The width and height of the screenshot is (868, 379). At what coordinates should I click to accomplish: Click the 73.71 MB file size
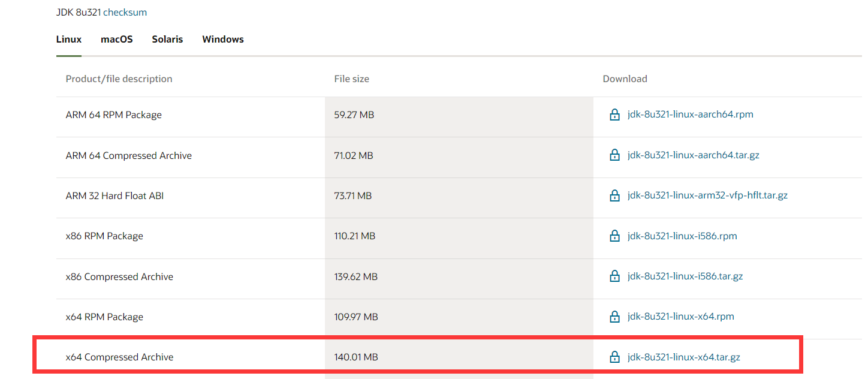tap(353, 196)
